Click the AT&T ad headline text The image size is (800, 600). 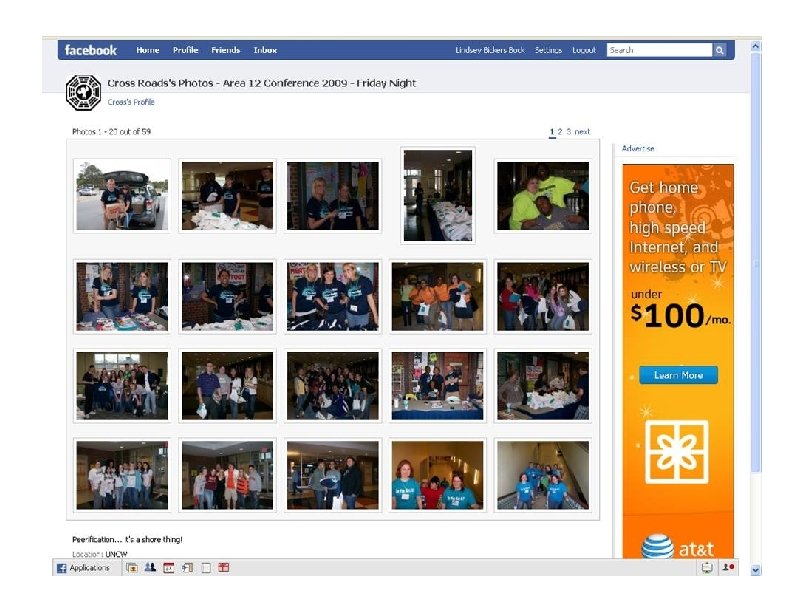click(678, 228)
